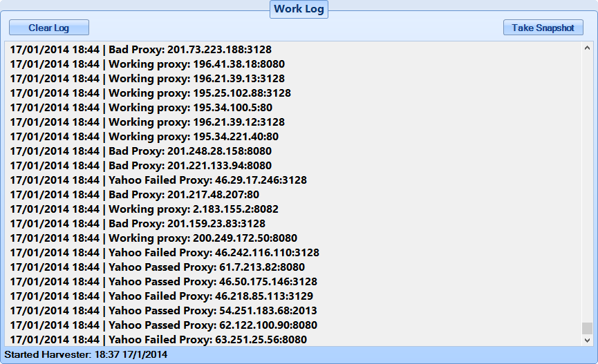Screen dimensions: 598x364
Task: Select log row Bad Proxy 201.73.223.188:3128
Action: point(141,50)
